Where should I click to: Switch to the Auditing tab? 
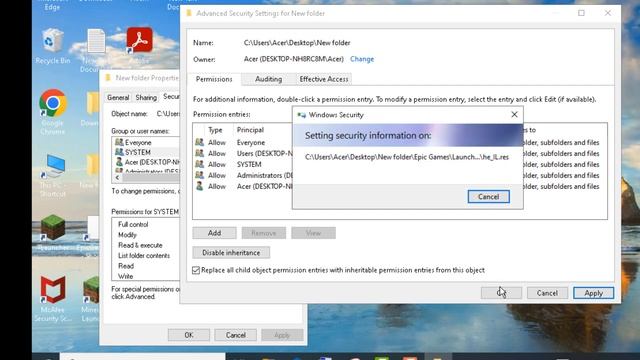coord(268,79)
